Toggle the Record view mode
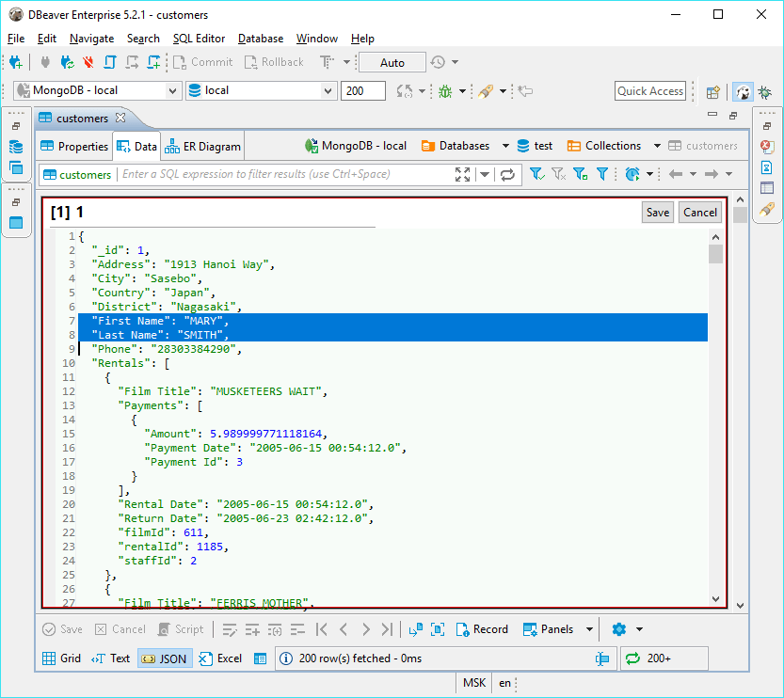This screenshot has height=698, width=784. pos(482,629)
